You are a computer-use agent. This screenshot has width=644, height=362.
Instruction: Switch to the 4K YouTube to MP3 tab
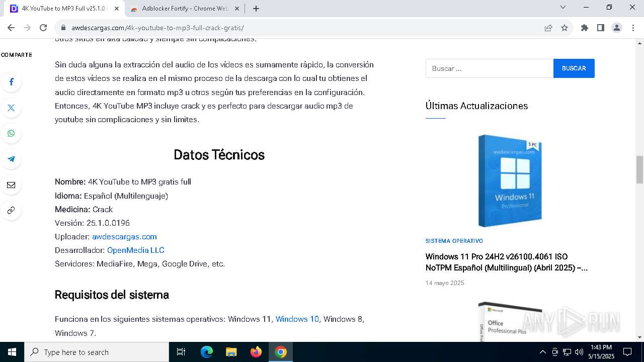coord(64,9)
